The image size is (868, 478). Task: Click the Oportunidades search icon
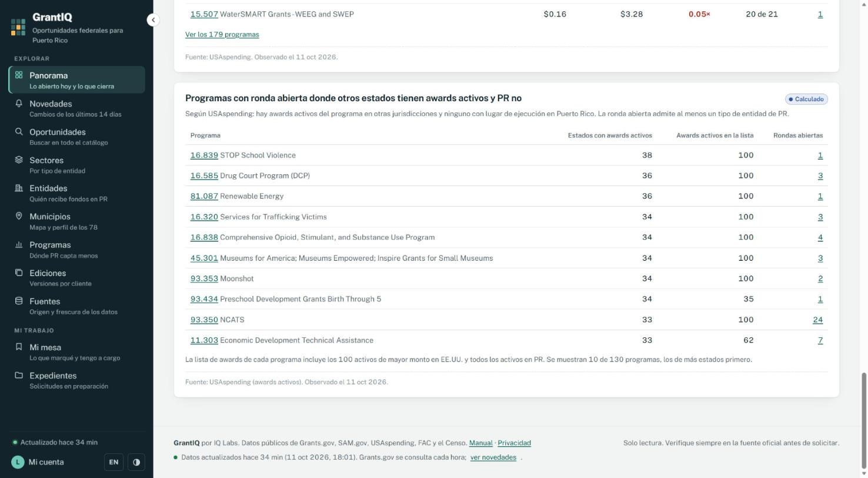click(x=19, y=131)
